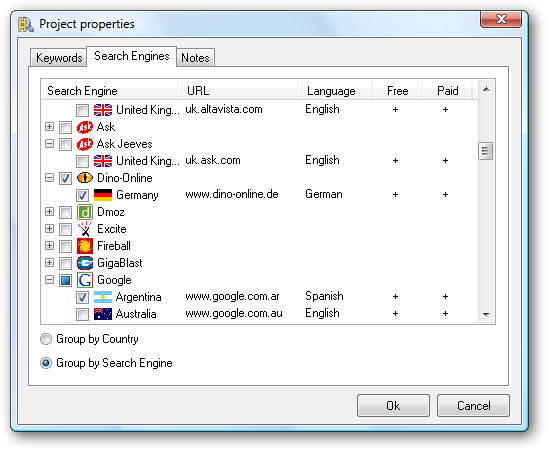Click the www.dino-online.de URL cell

(x=232, y=194)
